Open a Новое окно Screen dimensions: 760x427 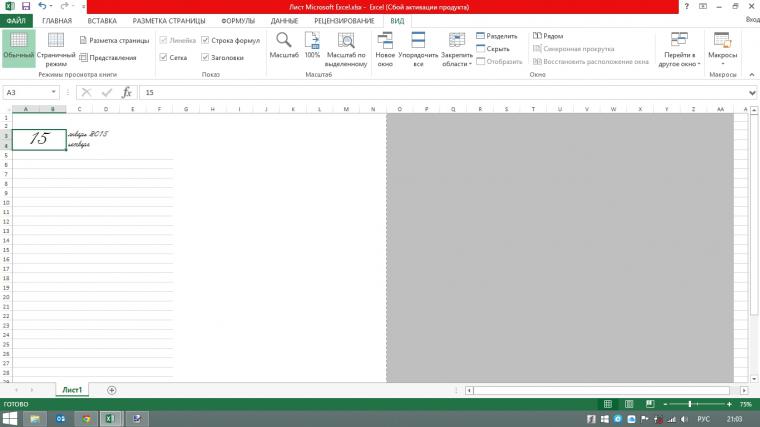[x=385, y=47]
